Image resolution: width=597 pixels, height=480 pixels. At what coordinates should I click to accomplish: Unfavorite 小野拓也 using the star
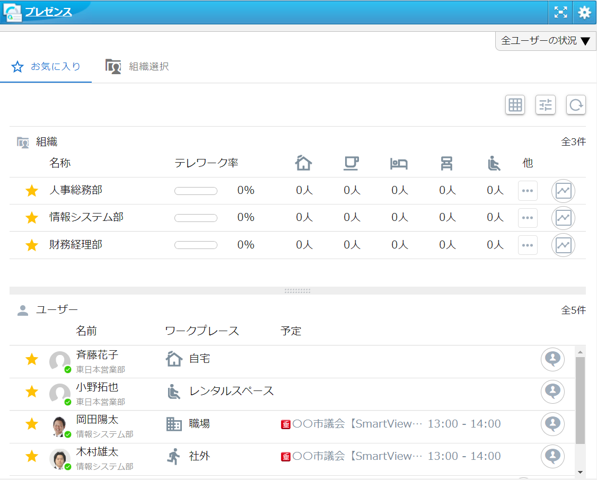point(32,391)
